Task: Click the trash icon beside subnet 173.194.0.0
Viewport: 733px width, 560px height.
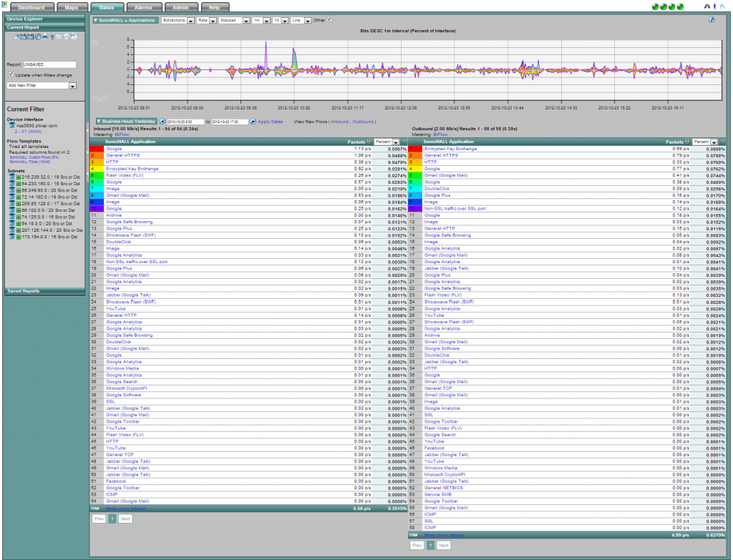Action: point(12,237)
